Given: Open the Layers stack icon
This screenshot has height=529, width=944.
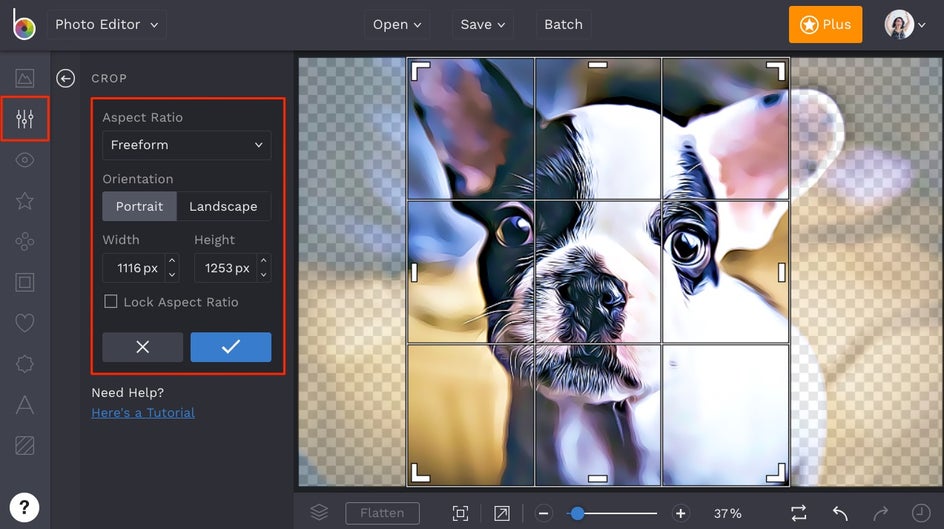Looking at the screenshot, I should tap(319, 513).
